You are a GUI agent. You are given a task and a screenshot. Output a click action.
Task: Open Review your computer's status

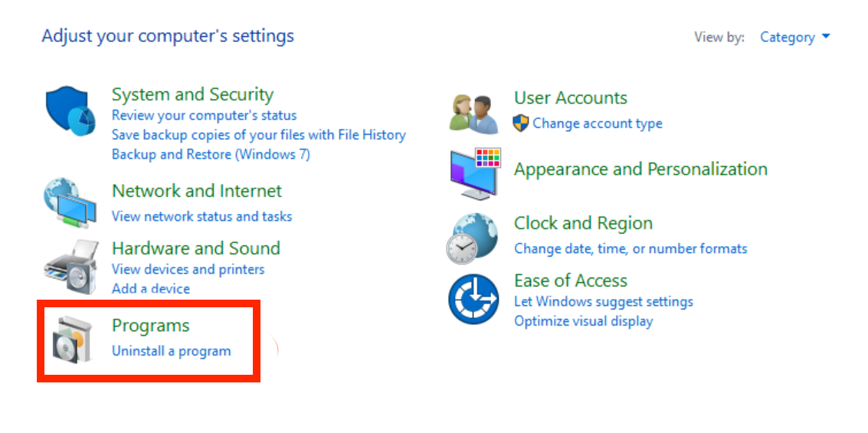coord(205,115)
